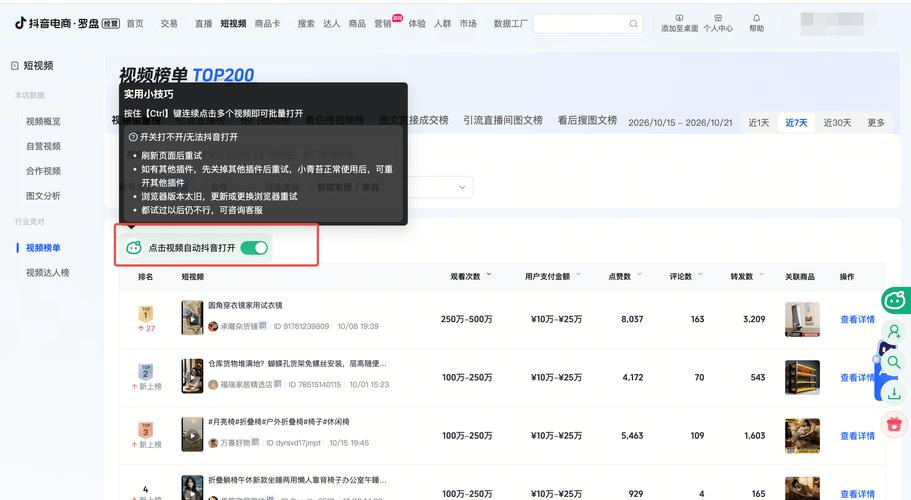Select 近1天 date range
Viewport: 911px width, 500px height.
759,123
